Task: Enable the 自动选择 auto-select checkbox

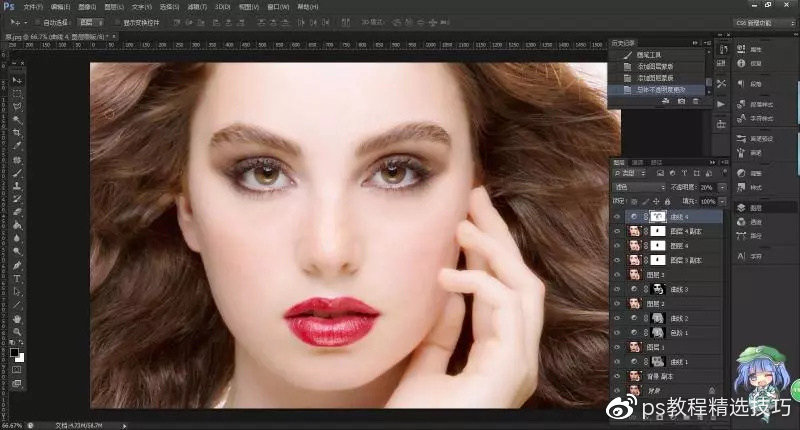Action: (38, 21)
